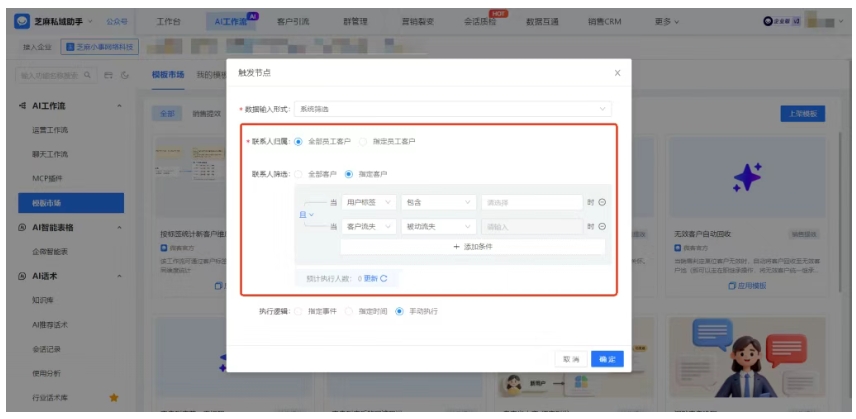Select the 销售提效 template filter
Screen dimensions: 856x419
pos(206,114)
